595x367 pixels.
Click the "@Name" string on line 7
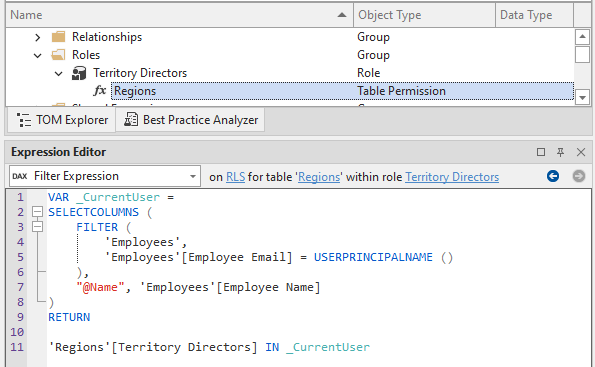click(100, 287)
